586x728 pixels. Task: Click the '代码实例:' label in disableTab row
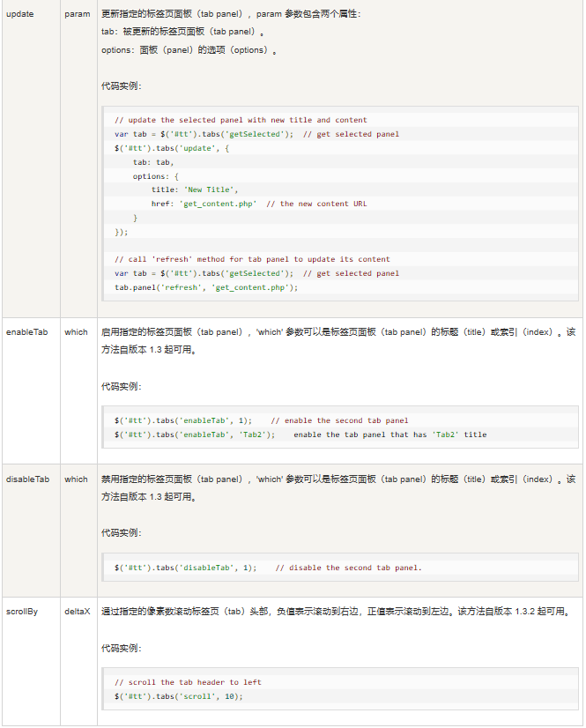[x=122, y=532]
